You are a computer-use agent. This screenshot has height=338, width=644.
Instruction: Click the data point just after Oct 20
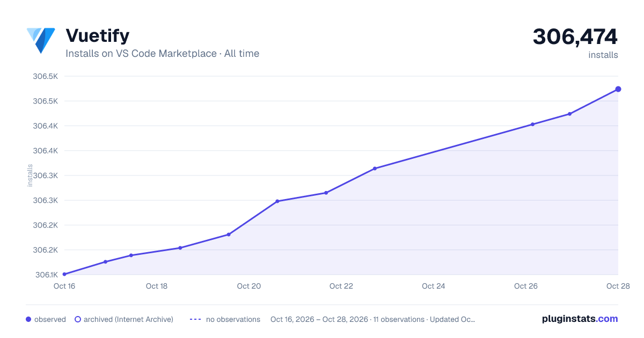[277, 201]
